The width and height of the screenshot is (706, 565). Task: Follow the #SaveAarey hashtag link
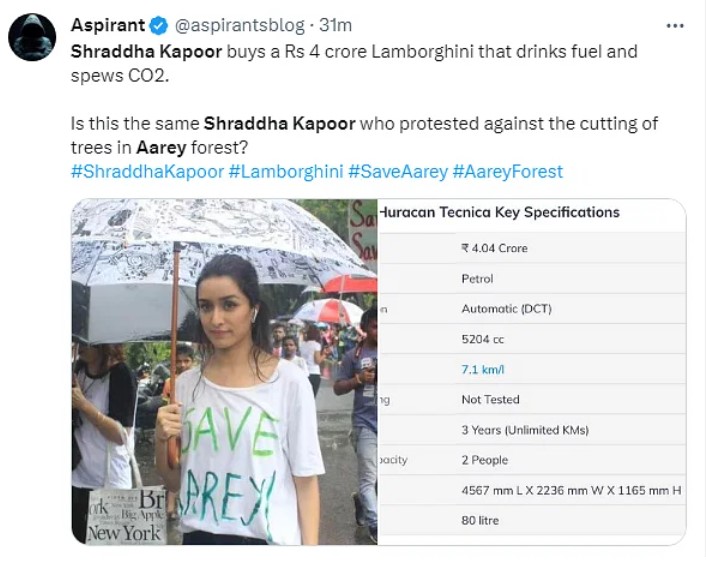click(397, 171)
